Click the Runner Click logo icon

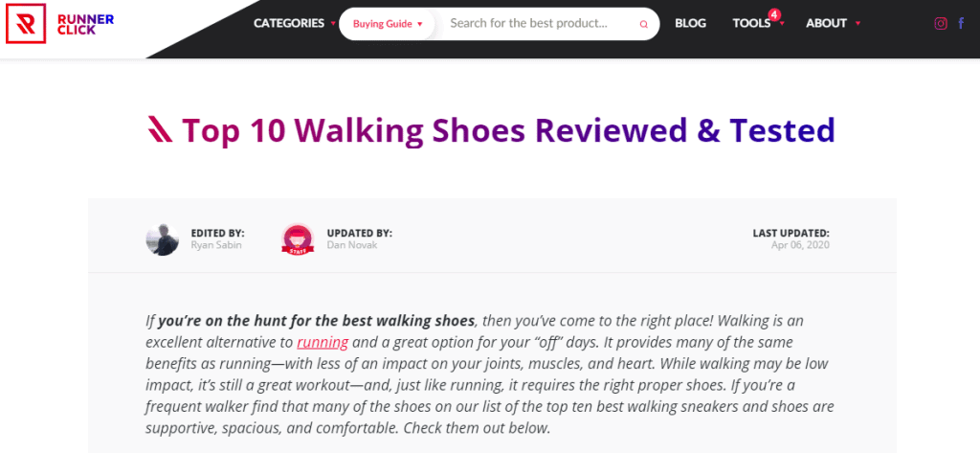click(25, 23)
